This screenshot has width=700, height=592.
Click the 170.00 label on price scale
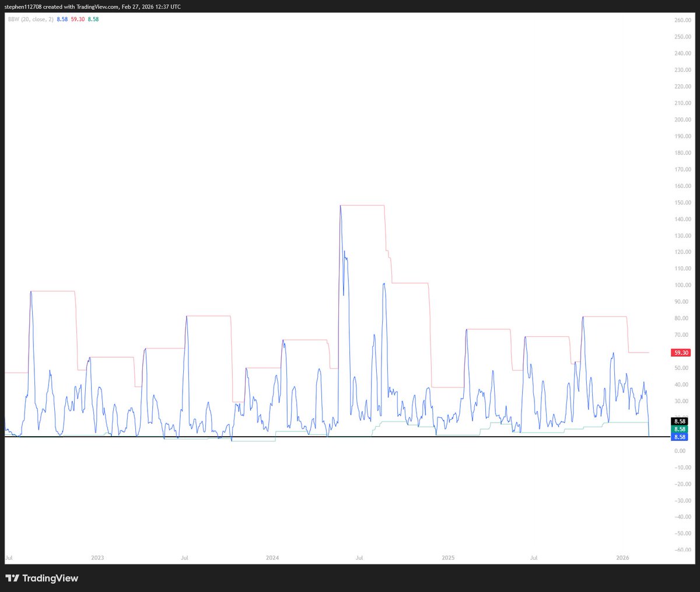[682, 169]
